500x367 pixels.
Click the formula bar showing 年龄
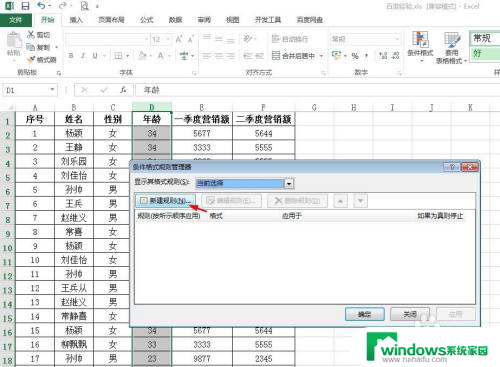click(317, 90)
